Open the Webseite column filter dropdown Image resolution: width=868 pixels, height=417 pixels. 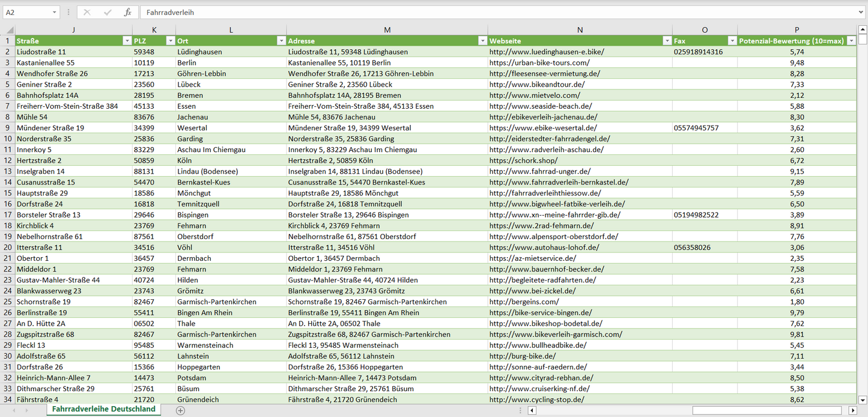(x=666, y=41)
